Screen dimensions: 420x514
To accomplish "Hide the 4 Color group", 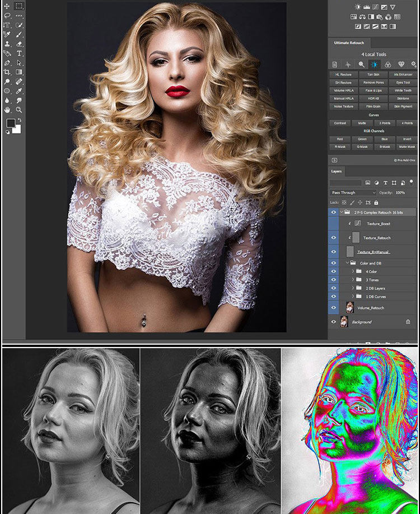I will pos(334,271).
